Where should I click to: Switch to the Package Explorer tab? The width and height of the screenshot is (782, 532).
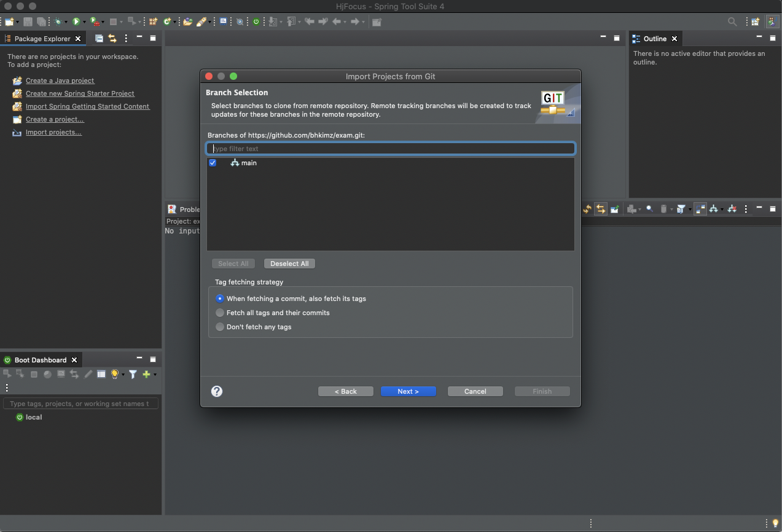42,38
